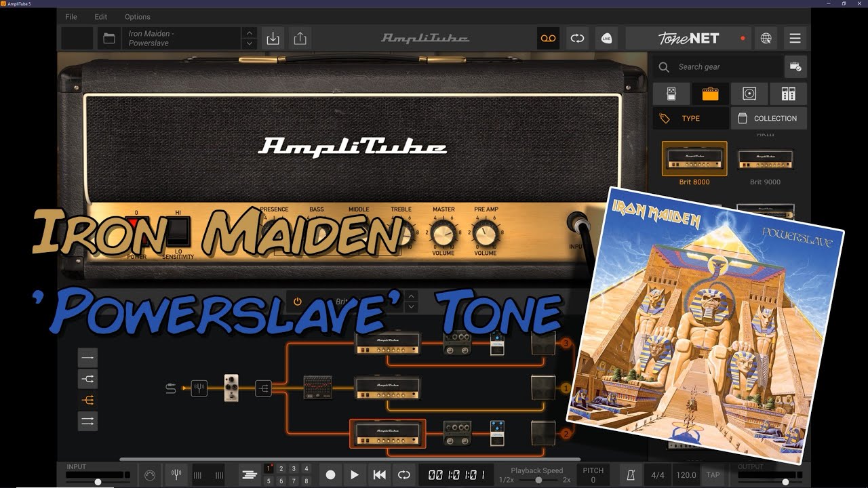Open the Options menu
The height and width of the screenshot is (488, 868).
138,16
